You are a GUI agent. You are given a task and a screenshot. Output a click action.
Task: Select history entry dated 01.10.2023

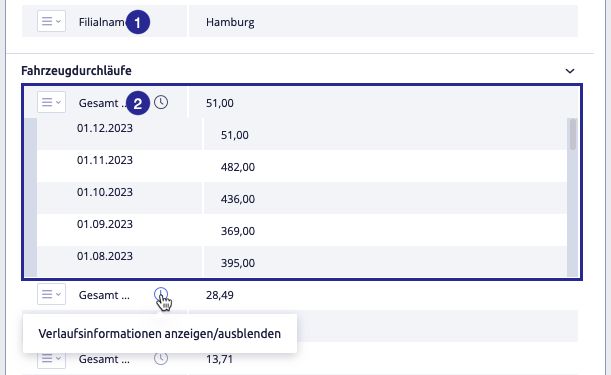[x=105, y=192]
